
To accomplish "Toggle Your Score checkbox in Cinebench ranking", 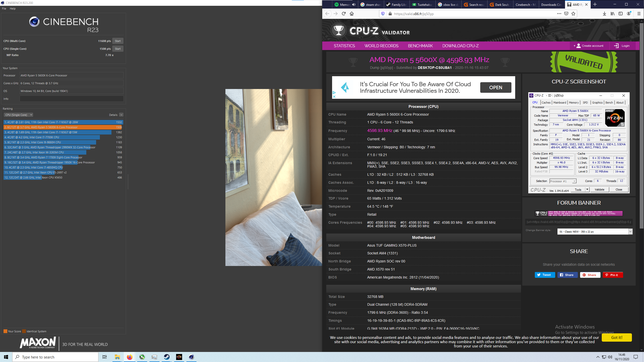I will click(x=5, y=331).
